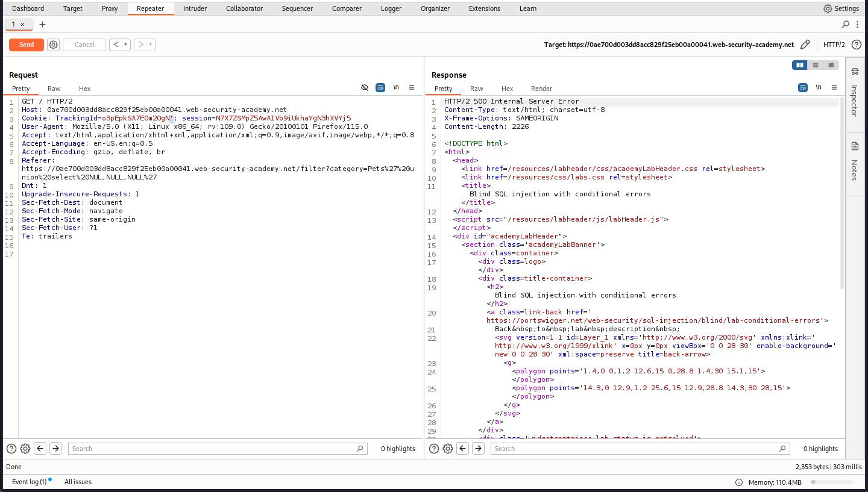The image size is (868, 492).
Task: Toggle response non-printable characters \n
Action: (x=819, y=87)
